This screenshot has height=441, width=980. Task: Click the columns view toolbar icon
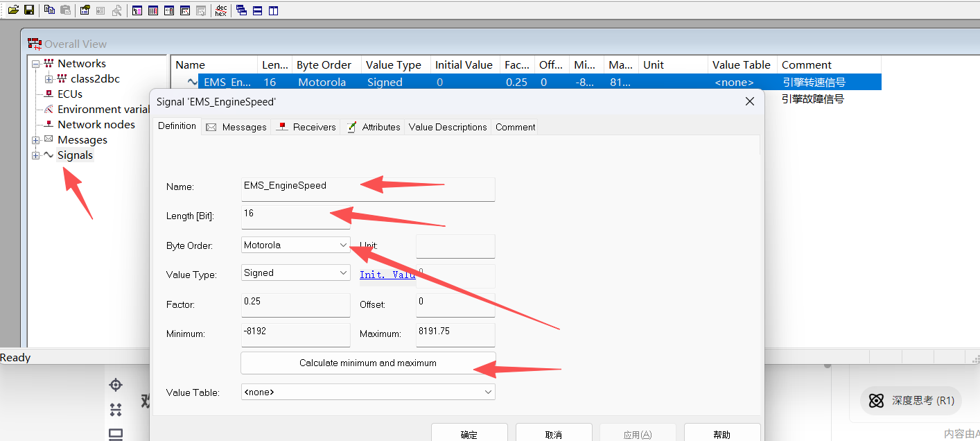coord(152,10)
